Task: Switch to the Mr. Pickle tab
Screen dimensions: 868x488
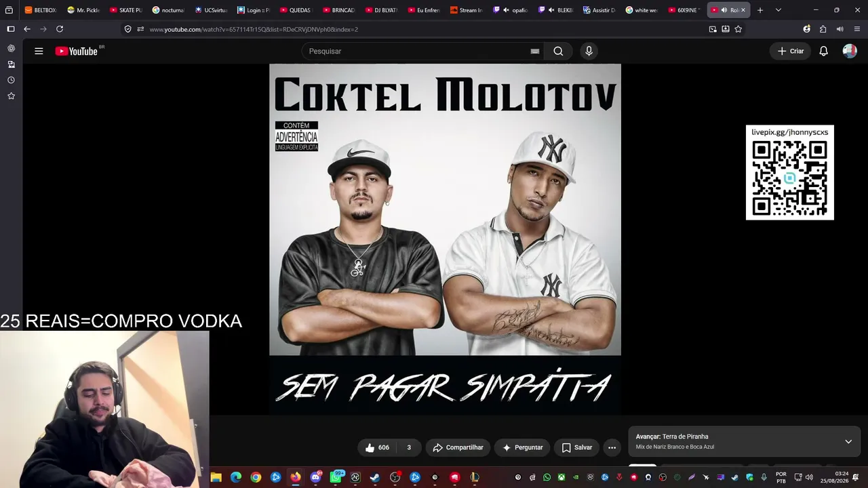Action: [x=83, y=10]
